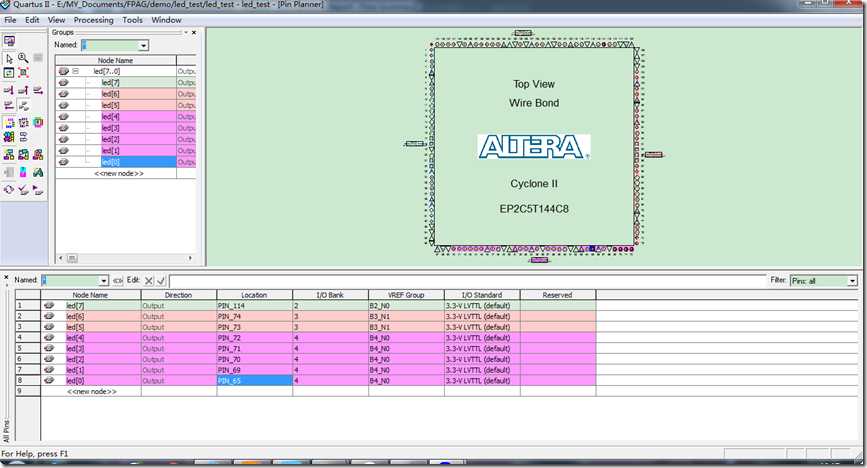Click the pin icon of led[0] in Groups
Image resolution: width=867 pixels, height=468 pixels.
click(x=64, y=162)
